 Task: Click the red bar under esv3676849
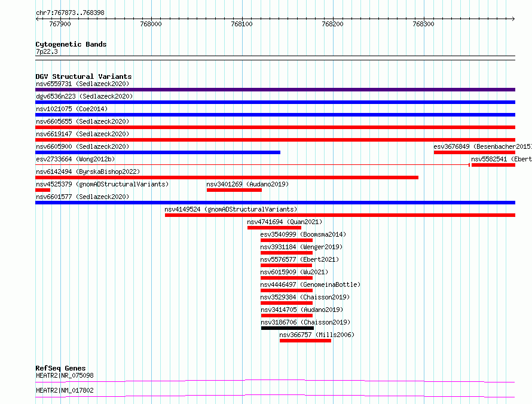475,152
